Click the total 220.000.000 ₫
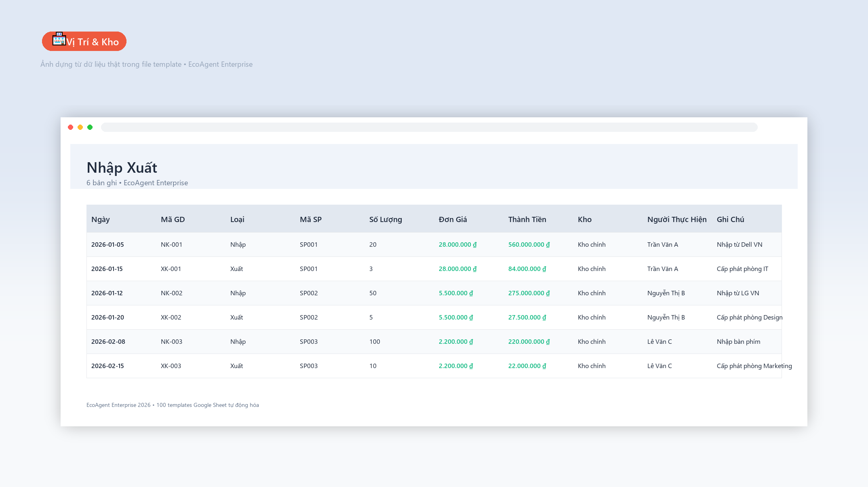868x487 pixels. [529, 342]
